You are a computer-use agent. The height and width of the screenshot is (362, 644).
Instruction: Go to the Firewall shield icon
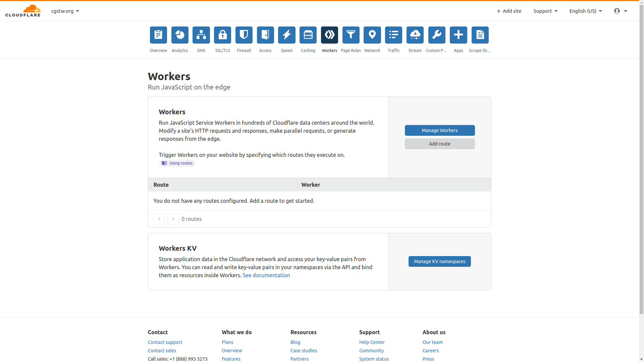[244, 35]
